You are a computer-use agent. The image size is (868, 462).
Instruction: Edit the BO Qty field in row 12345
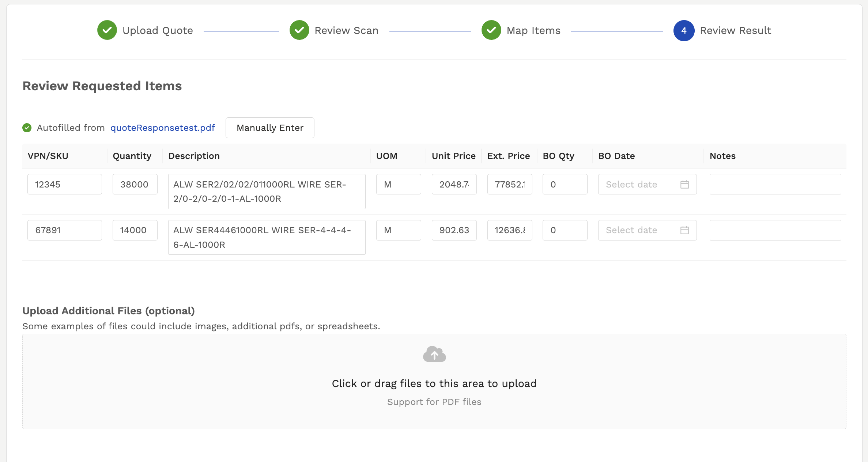coord(565,184)
